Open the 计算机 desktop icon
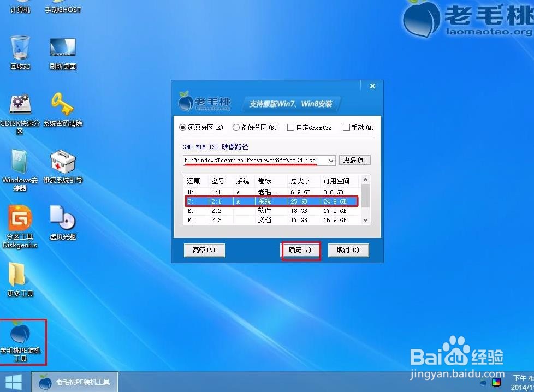This screenshot has height=392, width=534. 20,7
